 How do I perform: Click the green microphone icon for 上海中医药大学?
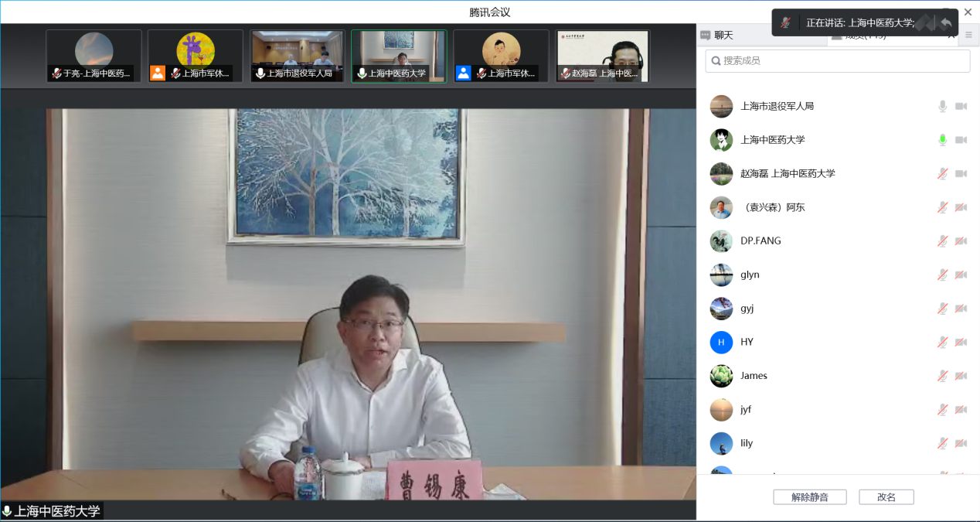point(942,140)
